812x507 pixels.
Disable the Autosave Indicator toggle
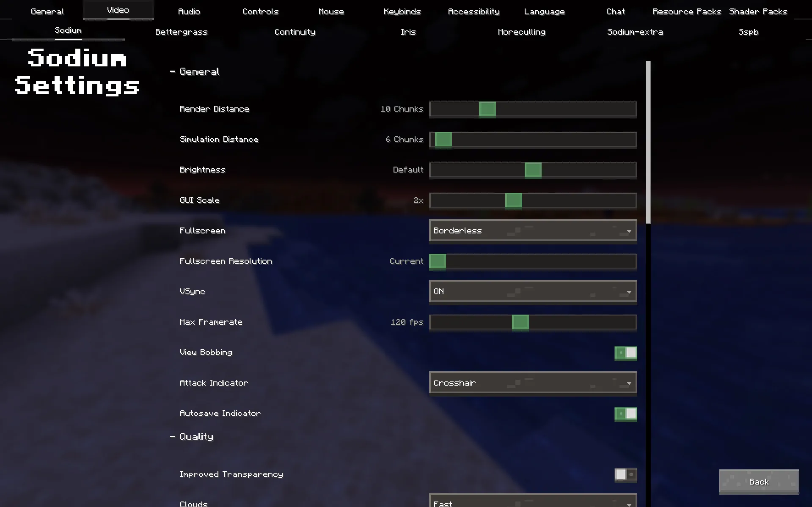(x=625, y=414)
